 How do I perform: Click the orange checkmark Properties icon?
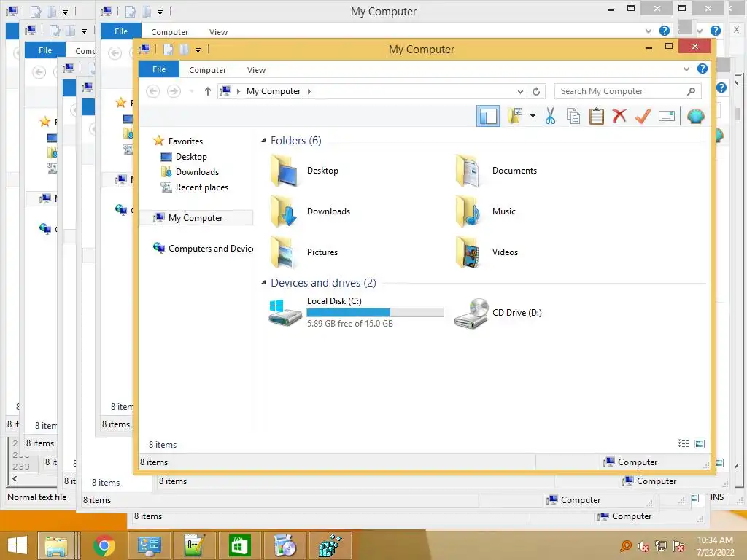point(643,116)
